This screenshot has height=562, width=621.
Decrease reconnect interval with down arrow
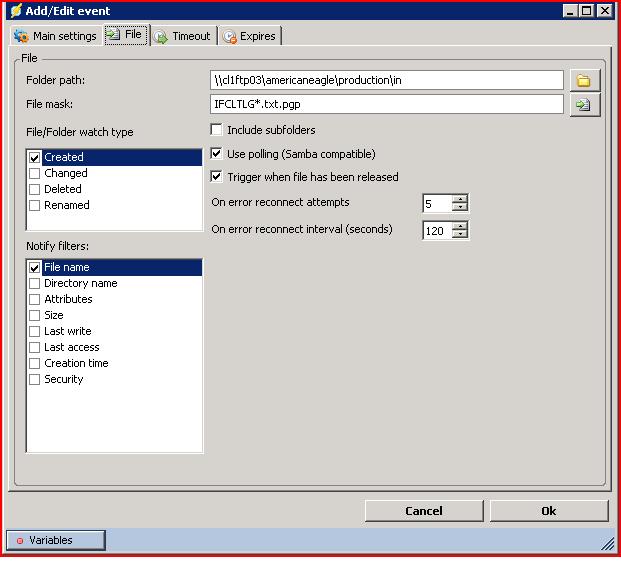[x=459, y=235]
